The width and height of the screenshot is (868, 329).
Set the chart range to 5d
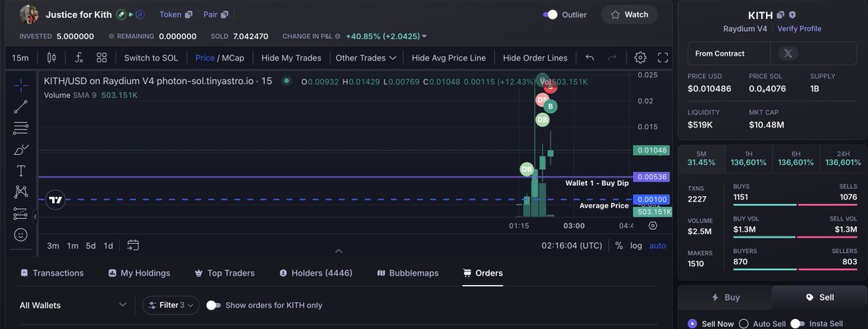click(90, 246)
